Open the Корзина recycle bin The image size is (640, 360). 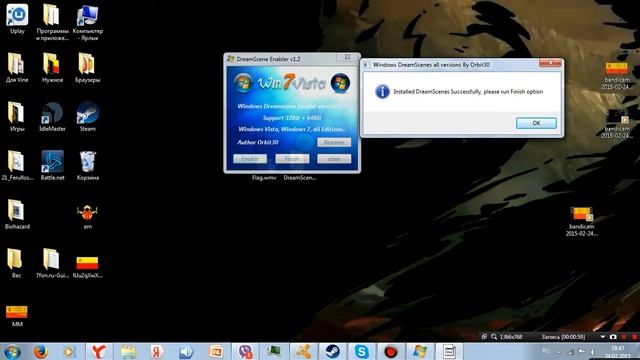point(88,166)
